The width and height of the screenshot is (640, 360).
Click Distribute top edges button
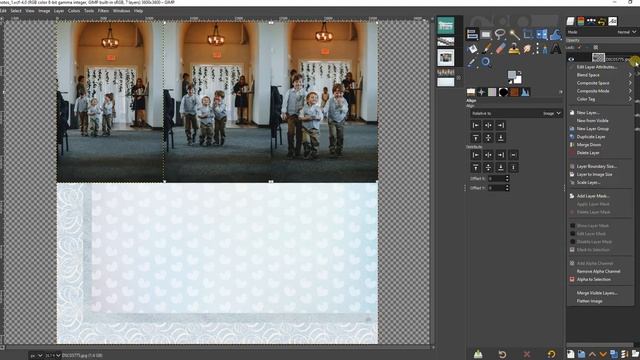click(476, 167)
